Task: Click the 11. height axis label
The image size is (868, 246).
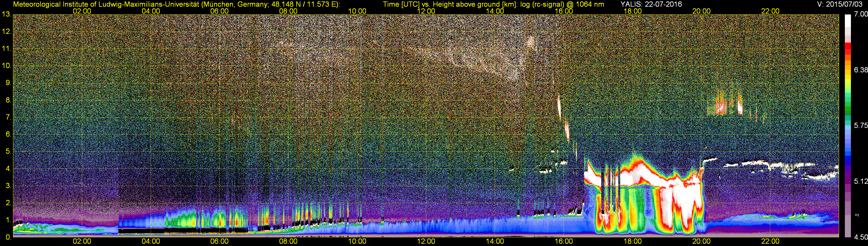Action: tap(6, 49)
